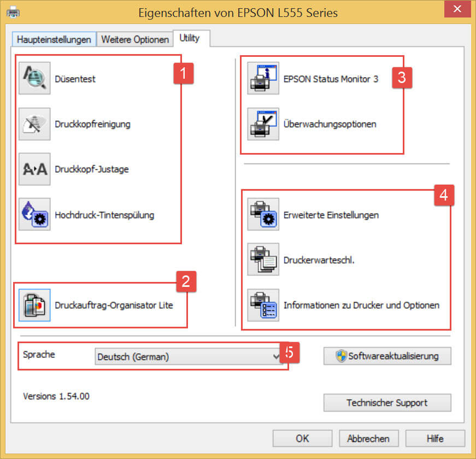Click the dialog title Eigenschaften von EPSON L555 Series
The width and height of the screenshot is (476, 459).
(x=238, y=13)
